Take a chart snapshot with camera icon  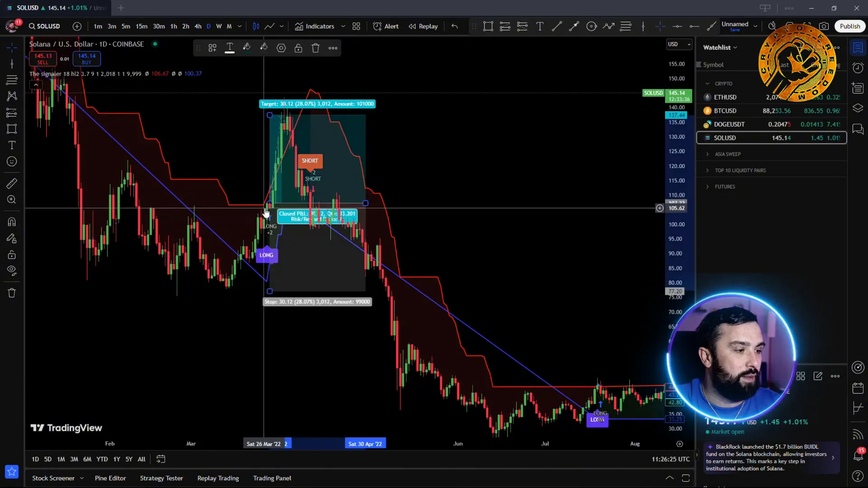pos(824,26)
